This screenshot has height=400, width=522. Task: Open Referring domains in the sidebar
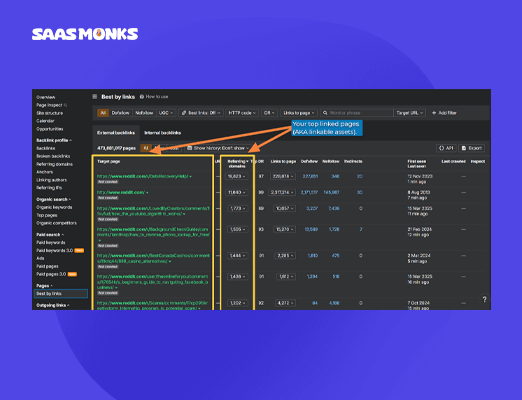[x=54, y=164]
